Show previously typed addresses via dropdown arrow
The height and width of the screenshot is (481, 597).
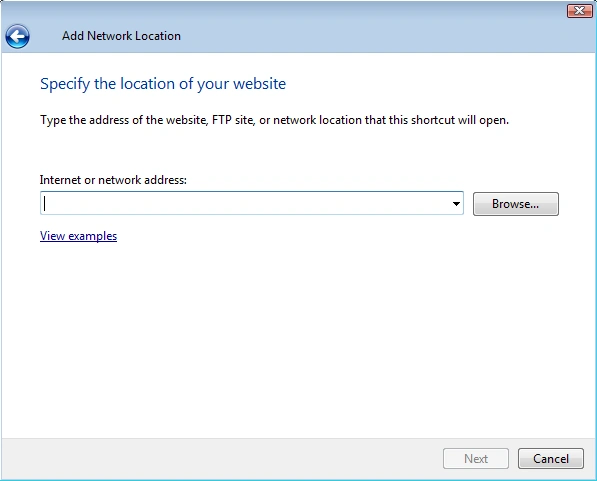click(x=456, y=203)
